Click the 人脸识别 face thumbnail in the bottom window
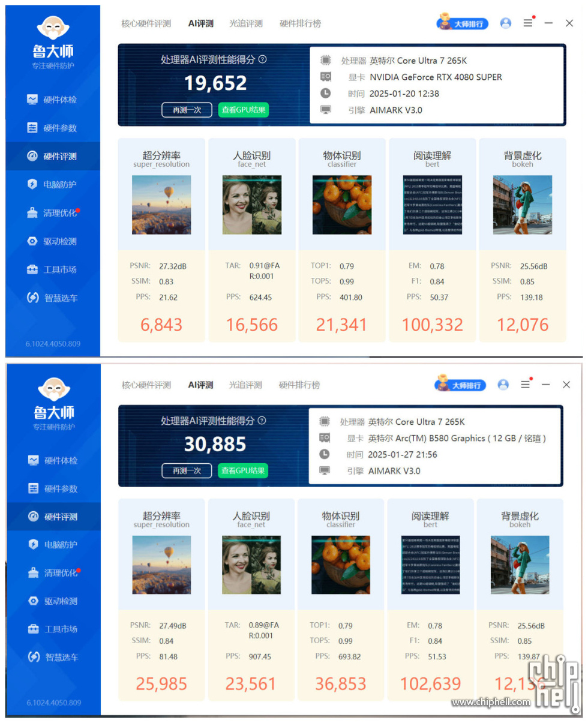 tap(251, 565)
